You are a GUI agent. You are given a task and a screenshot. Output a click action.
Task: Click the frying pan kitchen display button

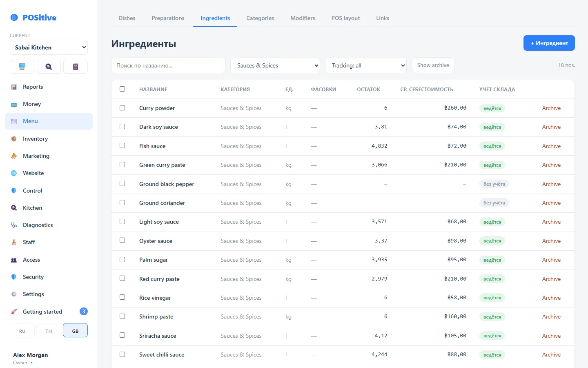(x=49, y=67)
